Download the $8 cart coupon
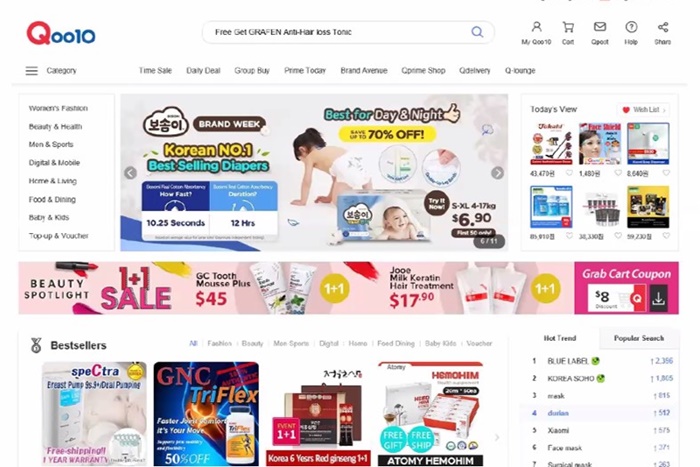700x467 pixels. tap(658, 300)
